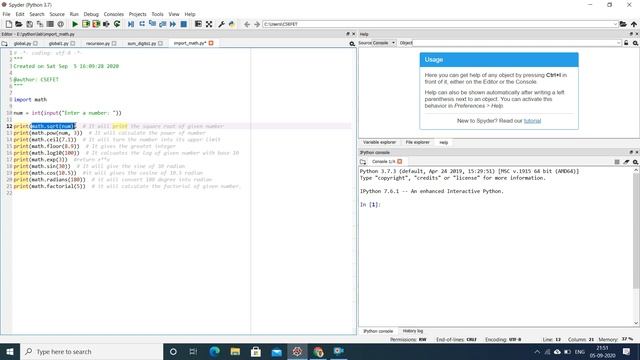The width and height of the screenshot is (640, 360).
Task: Switch to recursion.py editor tab
Action: tap(98, 43)
